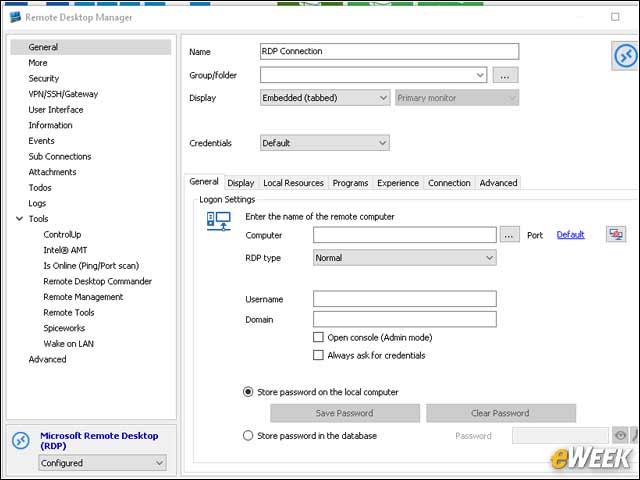Switch to the Connection tab
The height and width of the screenshot is (480, 640).
(449, 183)
